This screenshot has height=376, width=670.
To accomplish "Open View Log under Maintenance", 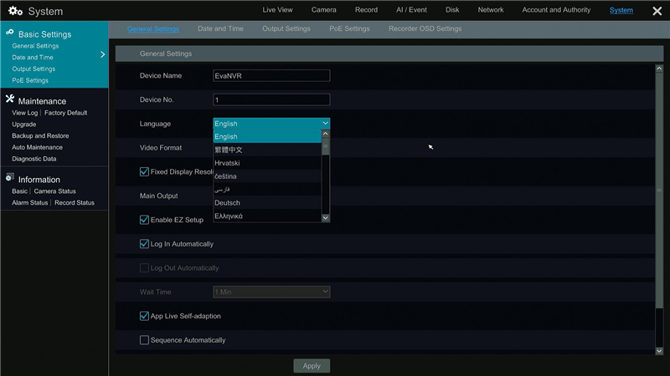I will click(x=25, y=113).
